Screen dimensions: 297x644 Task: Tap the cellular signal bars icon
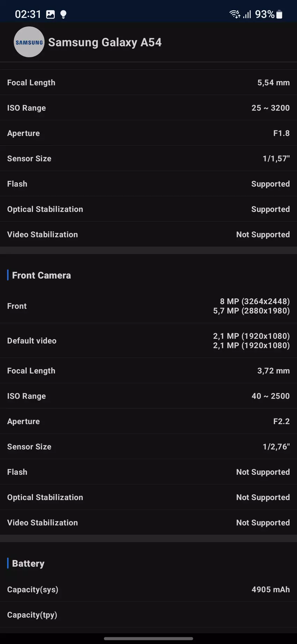coord(247,14)
